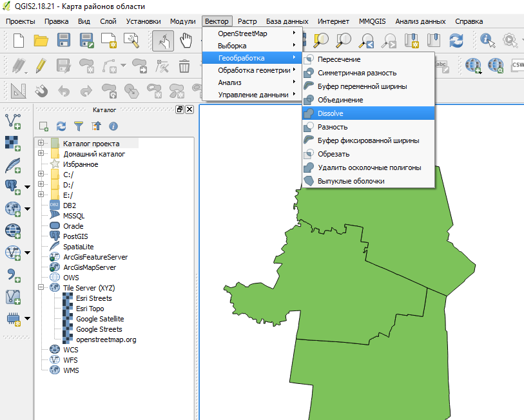Close the Каталог panel
Screen dimensions: 524x420
click(x=189, y=110)
